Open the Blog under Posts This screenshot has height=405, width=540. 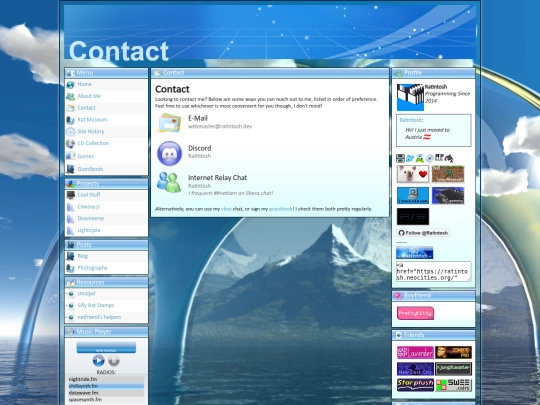coord(83,256)
